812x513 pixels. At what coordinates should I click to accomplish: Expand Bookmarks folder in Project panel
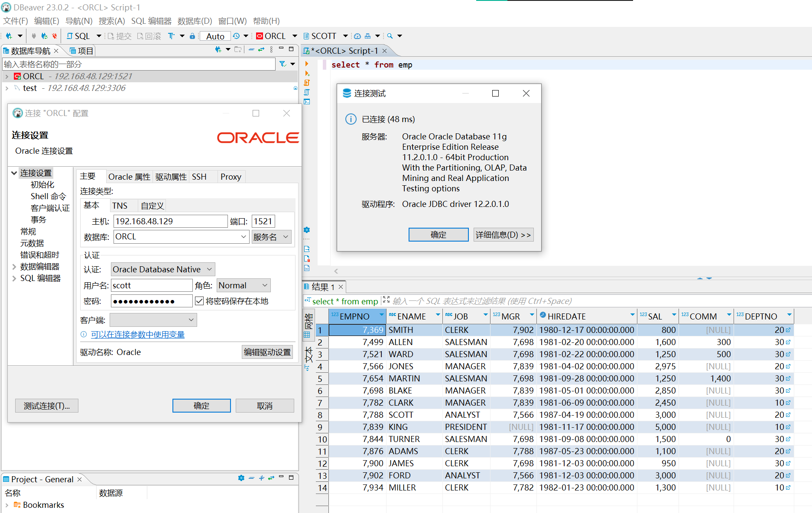pos(7,505)
